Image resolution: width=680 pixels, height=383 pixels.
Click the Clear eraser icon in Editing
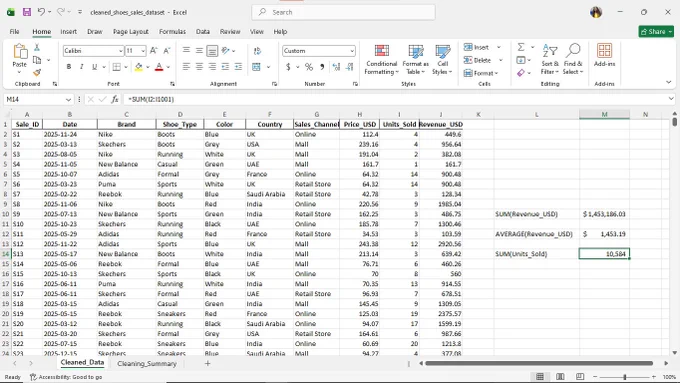pyautogui.click(x=521, y=73)
